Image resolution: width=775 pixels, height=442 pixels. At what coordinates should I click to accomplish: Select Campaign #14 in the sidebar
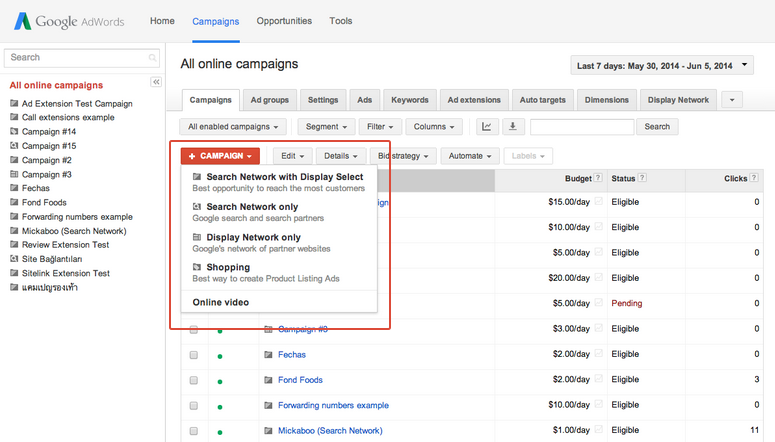click(49, 132)
